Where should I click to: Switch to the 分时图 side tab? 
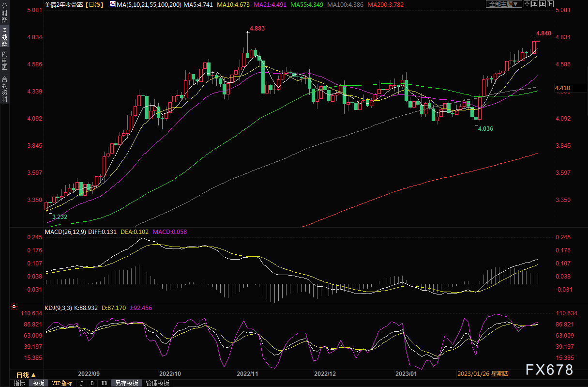pos(5,14)
